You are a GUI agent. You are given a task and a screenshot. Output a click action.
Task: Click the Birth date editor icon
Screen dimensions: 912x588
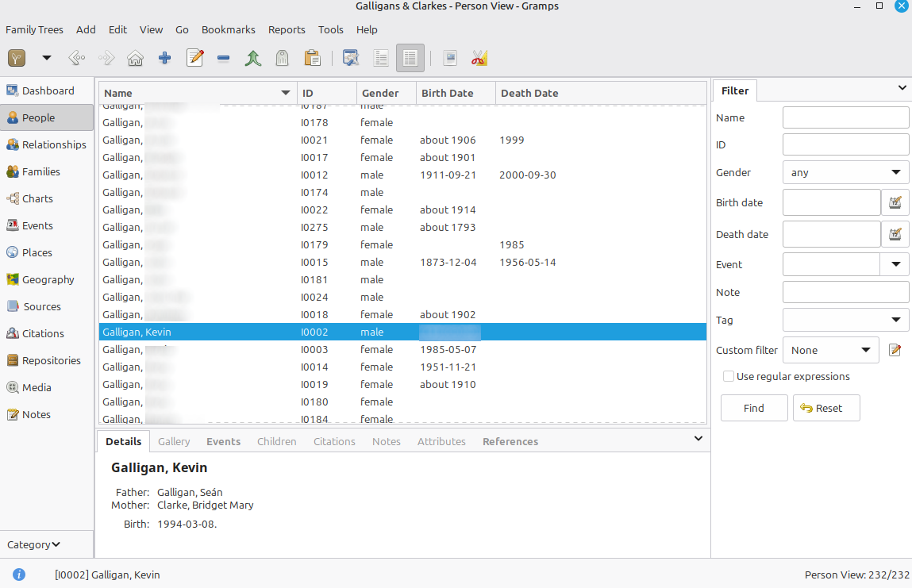click(895, 202)
